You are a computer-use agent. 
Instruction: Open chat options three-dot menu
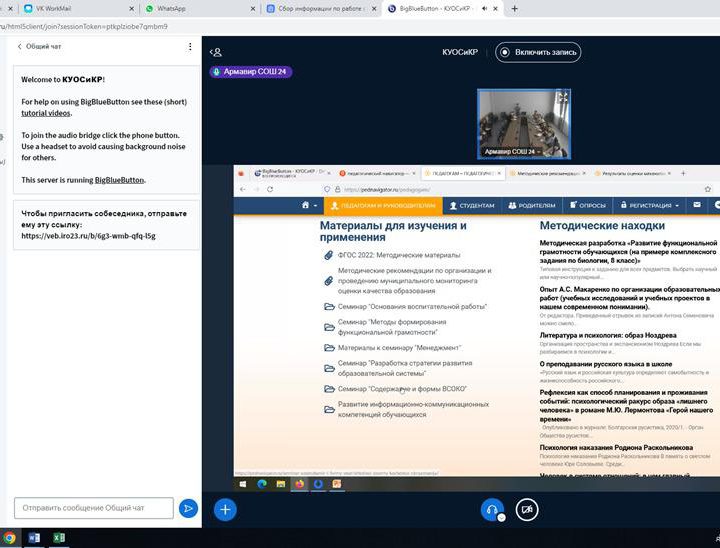tap(190, 47)
